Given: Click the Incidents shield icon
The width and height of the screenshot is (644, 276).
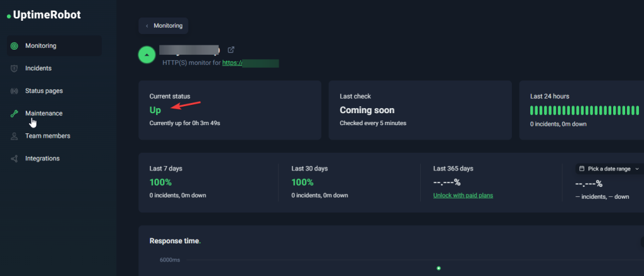Looking at the screenshot, I should (14, 68).
